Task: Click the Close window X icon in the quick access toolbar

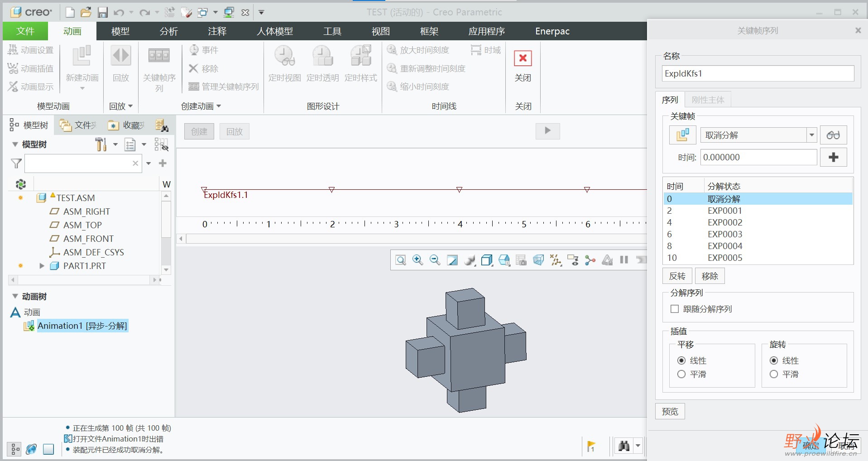Action: coord(245,12)
